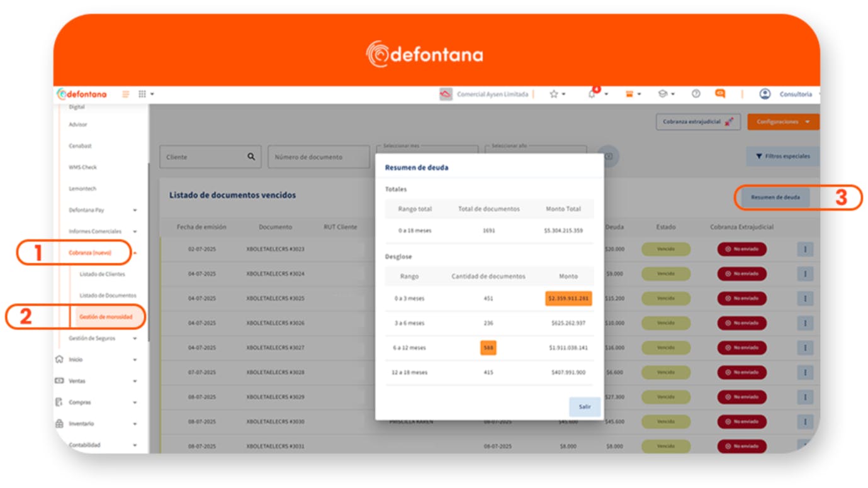Open the WMS Check sidebar item
The height and width of the screenshot is (488, 868).
click(x=83, y=167)
